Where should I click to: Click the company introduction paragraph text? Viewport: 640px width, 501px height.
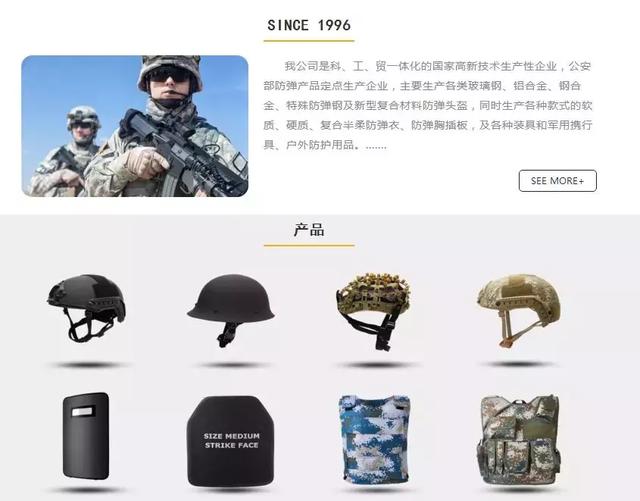coord(427,105)
